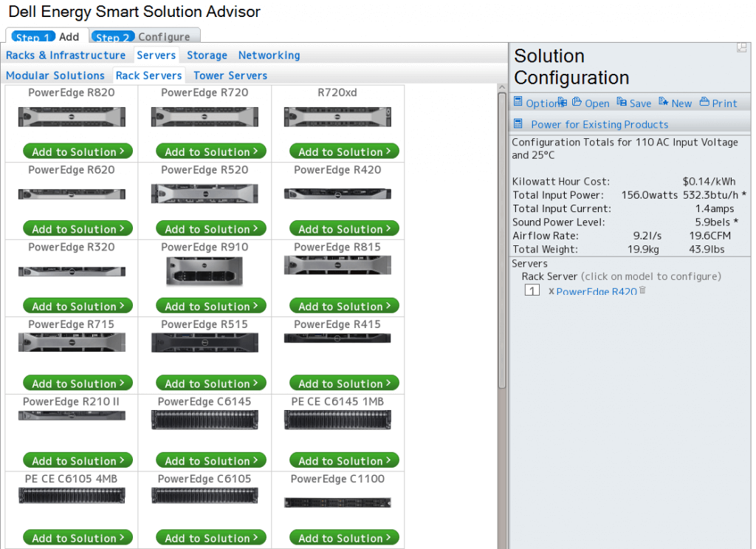The image size is (756, 549).
Task: Focus the PowerEdge R420 quantity field
Action: tap(532, 290)
